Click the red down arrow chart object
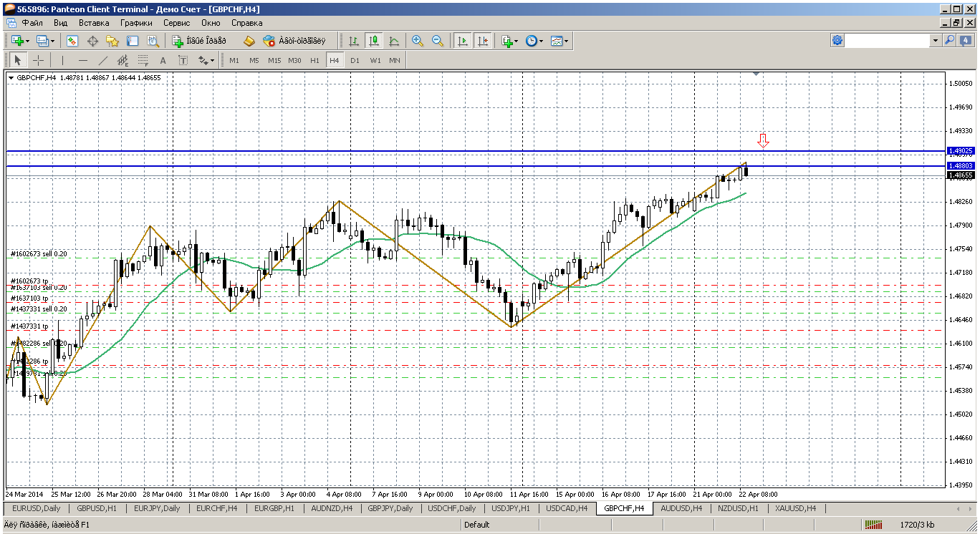This screenshot has height=534, width=980. tap(764, 140)
